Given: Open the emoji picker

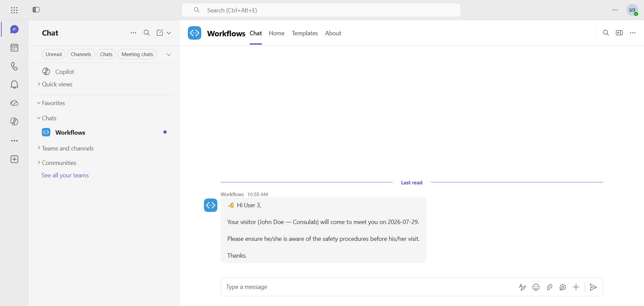Looking at the screenshot, I should point(536,287).
